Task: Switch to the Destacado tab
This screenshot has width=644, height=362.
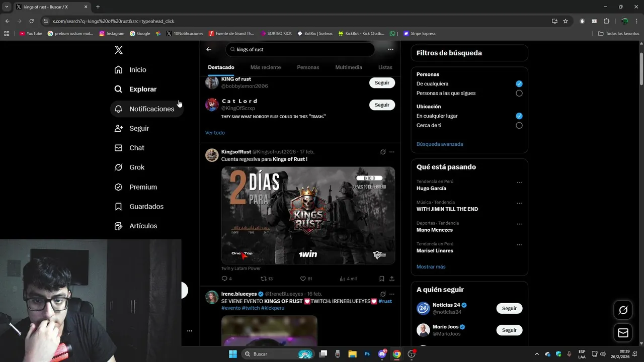Action: tap(221, 67)
